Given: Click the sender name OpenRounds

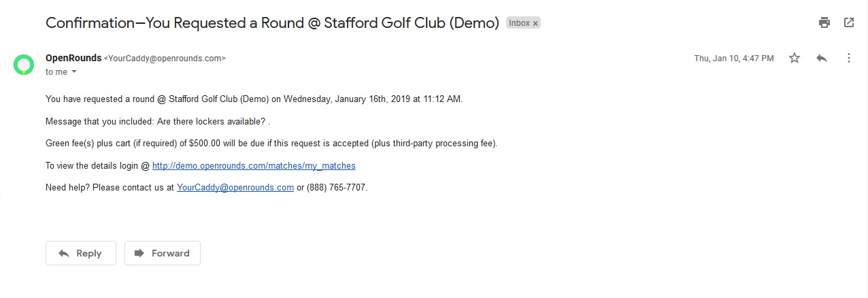Looking at the screenshot, I should pos(73,58).
